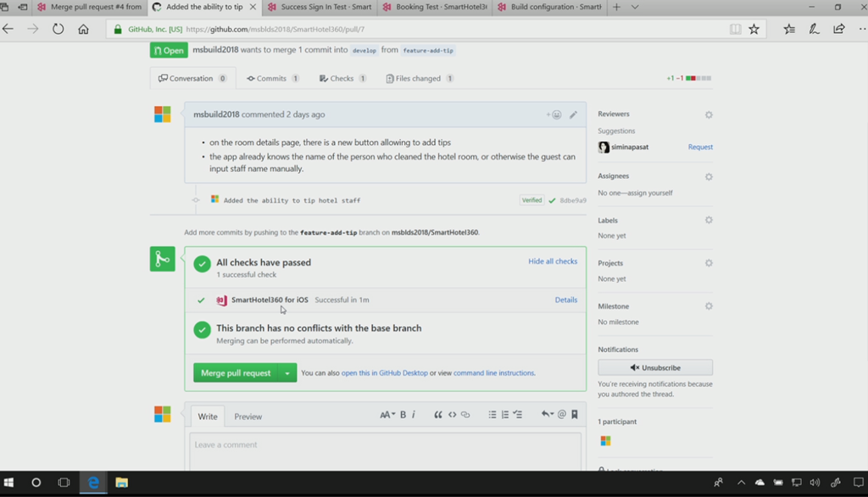The width and height of the screenshot is (868, 497).
Task: Close the 'Added the ability to tip' tab
Action: click(x=253, y=7)
